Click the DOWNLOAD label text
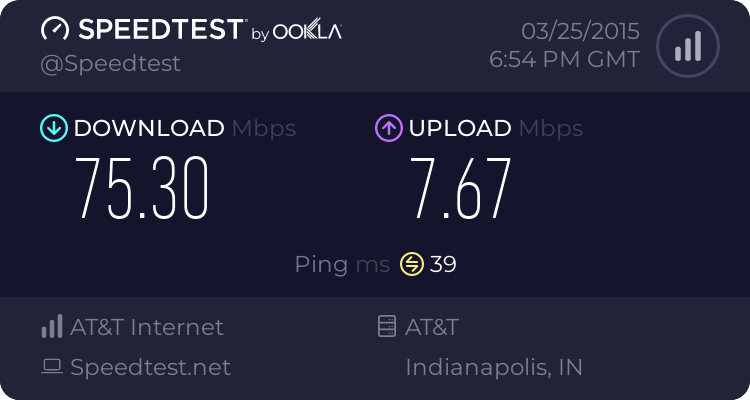The width and height of the screenshot is (750, 400). pyautogui.click(x=149, y=128)
